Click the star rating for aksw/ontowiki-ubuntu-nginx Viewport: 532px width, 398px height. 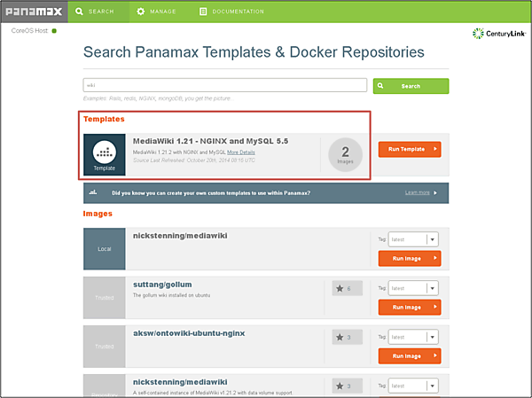[347, 337]
